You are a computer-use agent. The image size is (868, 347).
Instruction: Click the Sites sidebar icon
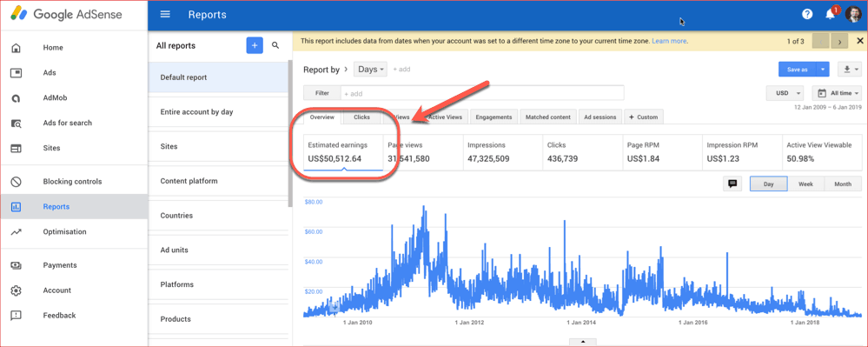16,148
